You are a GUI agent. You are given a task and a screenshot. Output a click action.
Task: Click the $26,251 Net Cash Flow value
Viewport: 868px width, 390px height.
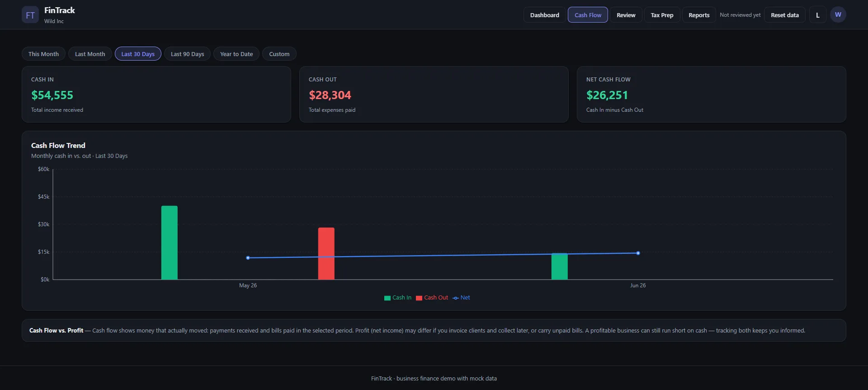click(607, 95)
